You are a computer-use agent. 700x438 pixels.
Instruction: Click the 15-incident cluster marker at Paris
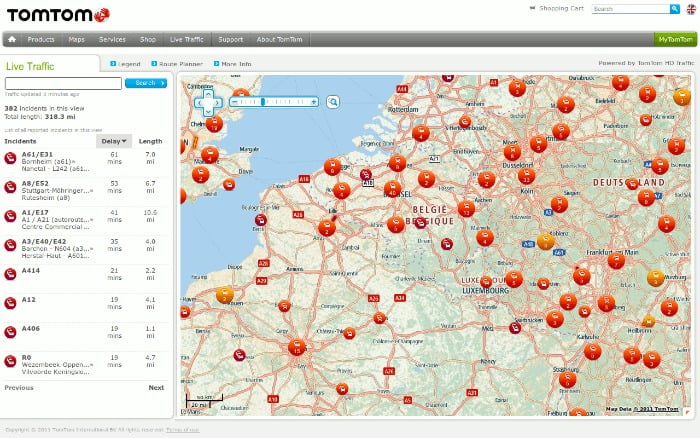pyautogui.click(x=297, y=347)
